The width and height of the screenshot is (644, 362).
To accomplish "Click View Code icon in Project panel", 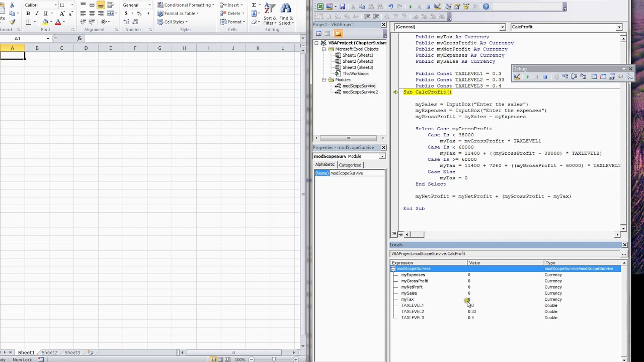I will pos(318,33).
